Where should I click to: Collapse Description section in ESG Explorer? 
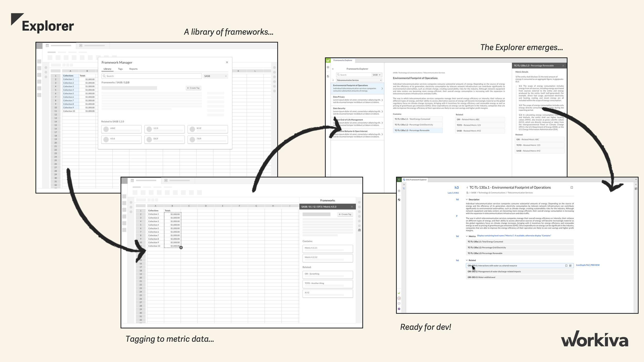[x=467, y=200]
